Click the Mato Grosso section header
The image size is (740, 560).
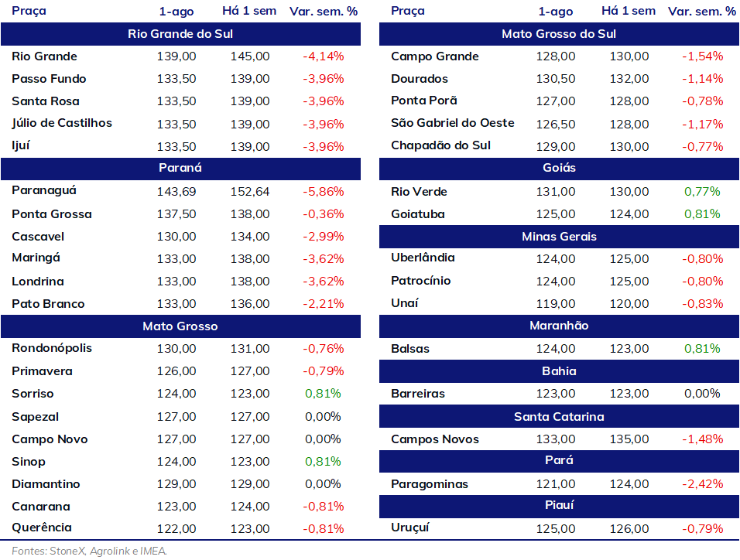point(180,326)
